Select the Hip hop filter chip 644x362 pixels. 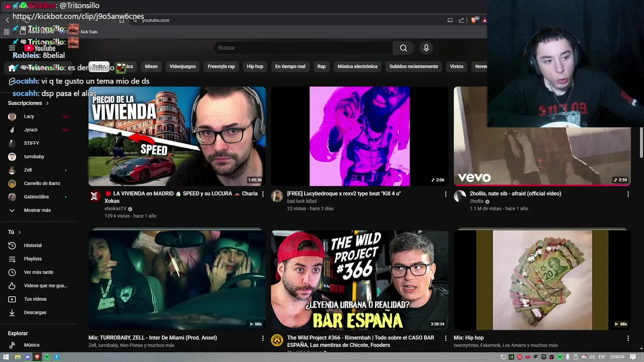click(x=255, y=66)
